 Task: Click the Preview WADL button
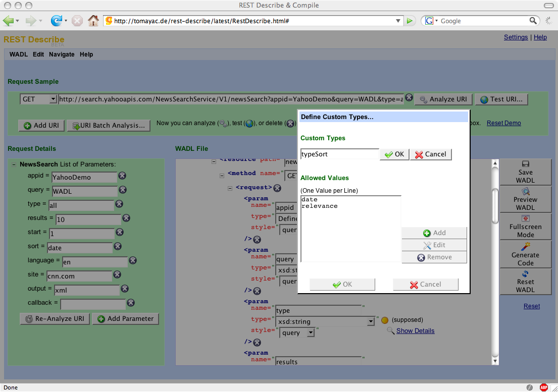coord(525,199)
